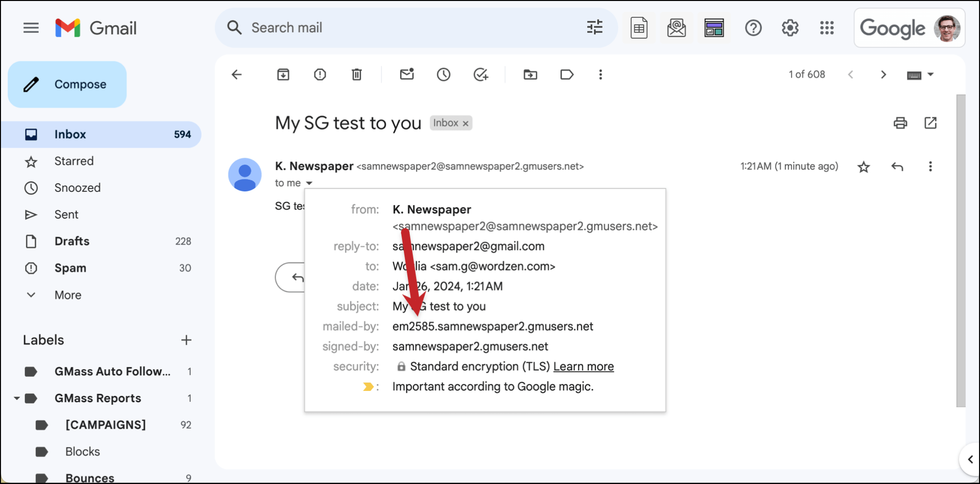The height and width of the screenshot is (484, 980).
Task: Open the GMass Reports label
Action: tap(98, 398)
